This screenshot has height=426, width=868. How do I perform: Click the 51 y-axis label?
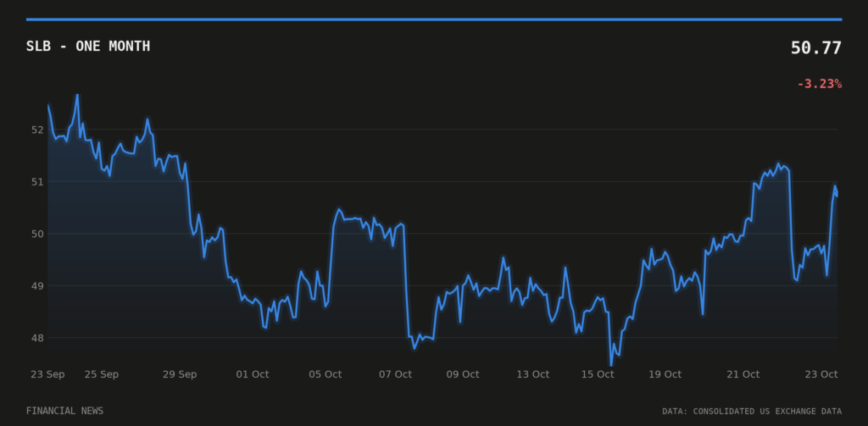(37, 181)
